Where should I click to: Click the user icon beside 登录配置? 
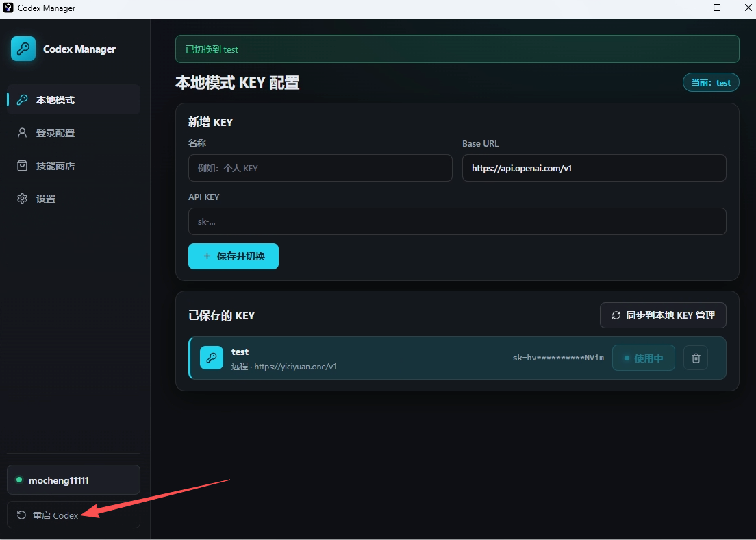click(22, 133)
